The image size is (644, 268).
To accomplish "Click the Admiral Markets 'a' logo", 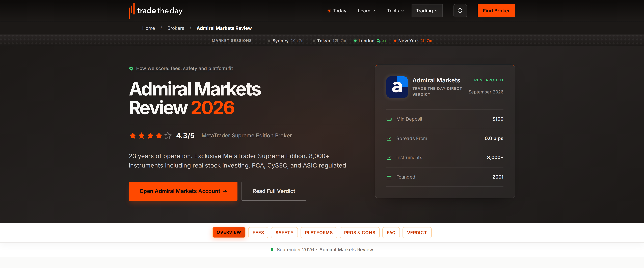I will (x=397, y=87).
